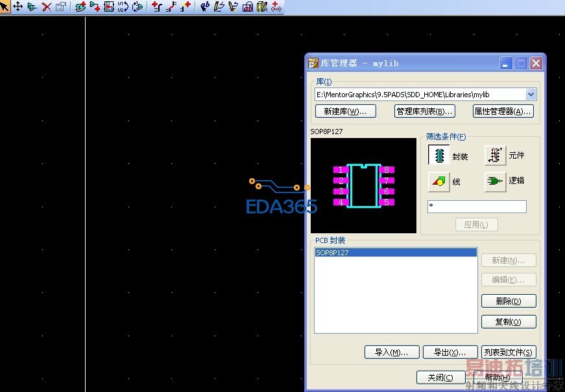This screenshot has width=565, height=392.
Task: Click the Combine/Uncombine lock icon
Action: coord(248,6)
